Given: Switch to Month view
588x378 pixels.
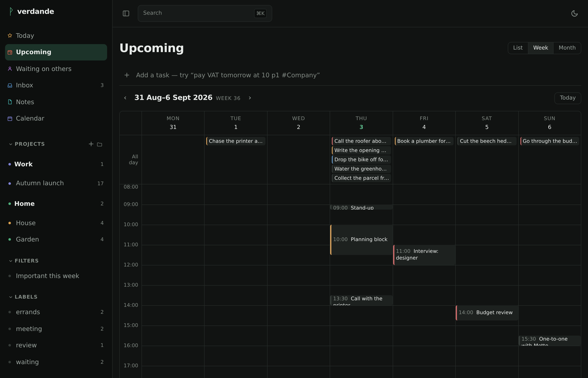Looking at the screenshot, I should tap(567, 48).
